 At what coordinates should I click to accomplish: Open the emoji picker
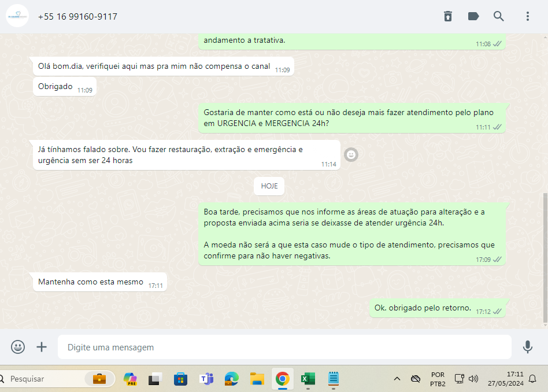[x=18, y=347]
